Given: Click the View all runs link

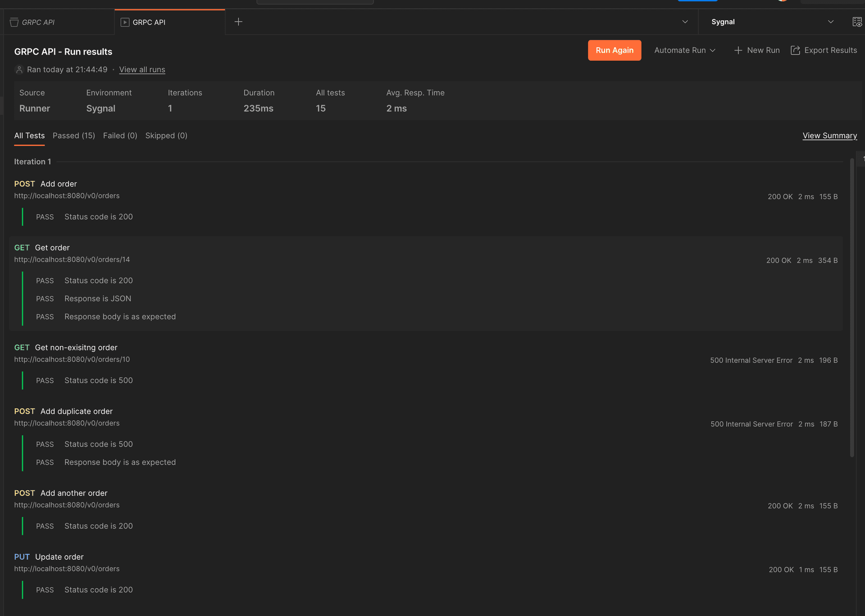Looking at the screenshot, I should tap(142, 69).
